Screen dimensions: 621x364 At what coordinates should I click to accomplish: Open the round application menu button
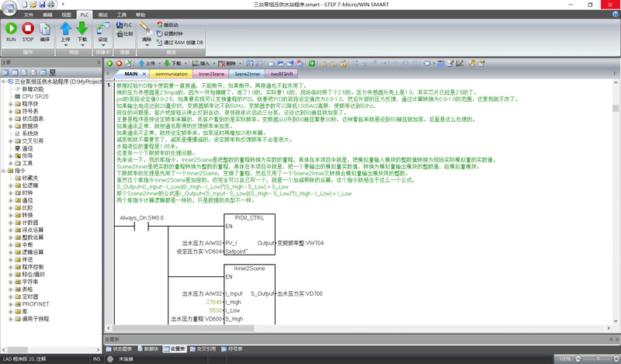coord(9,9)
